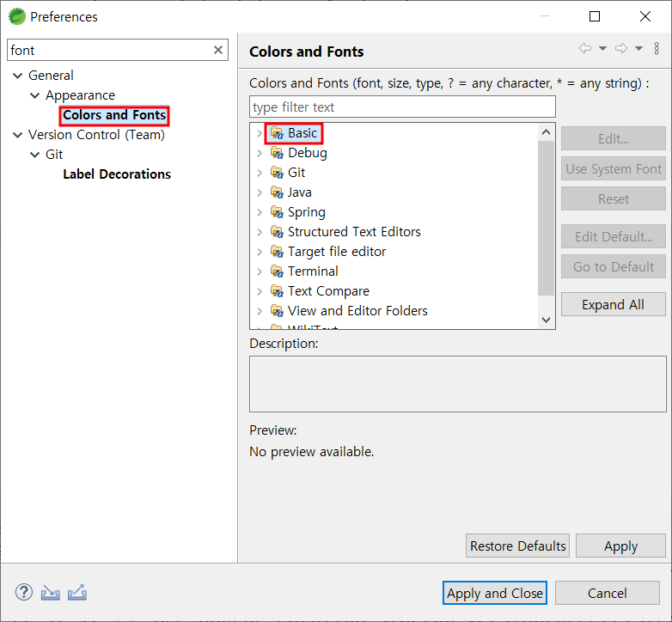Expand the Text Compare category
The height and width of the screenshot is (622, 672).
(x=260, y=291)
